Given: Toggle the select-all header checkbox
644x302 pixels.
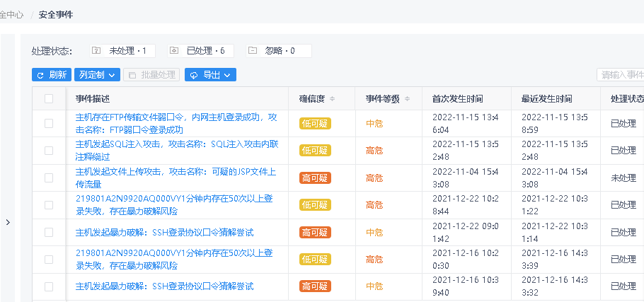Looking at the screenshot, I should point(49,99).
